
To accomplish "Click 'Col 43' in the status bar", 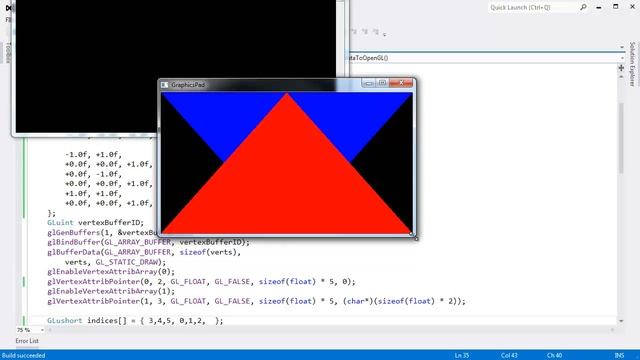I will point(509,356).
